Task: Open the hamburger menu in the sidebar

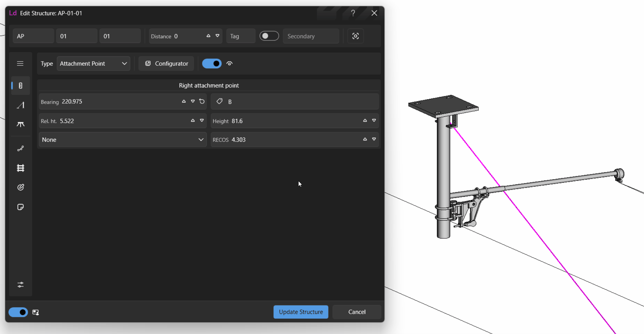Action: [x=20, y=63]
